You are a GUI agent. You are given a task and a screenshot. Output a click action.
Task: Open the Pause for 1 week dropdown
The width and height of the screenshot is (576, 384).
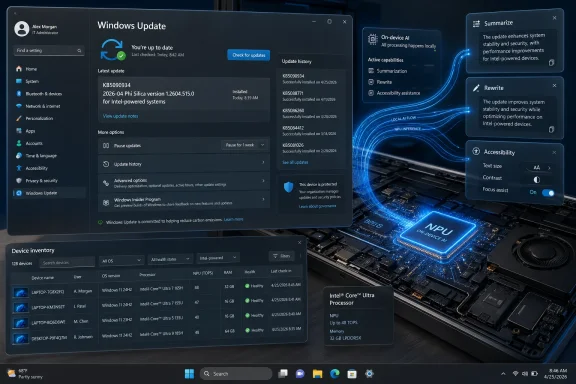click(x=244, y=145)
